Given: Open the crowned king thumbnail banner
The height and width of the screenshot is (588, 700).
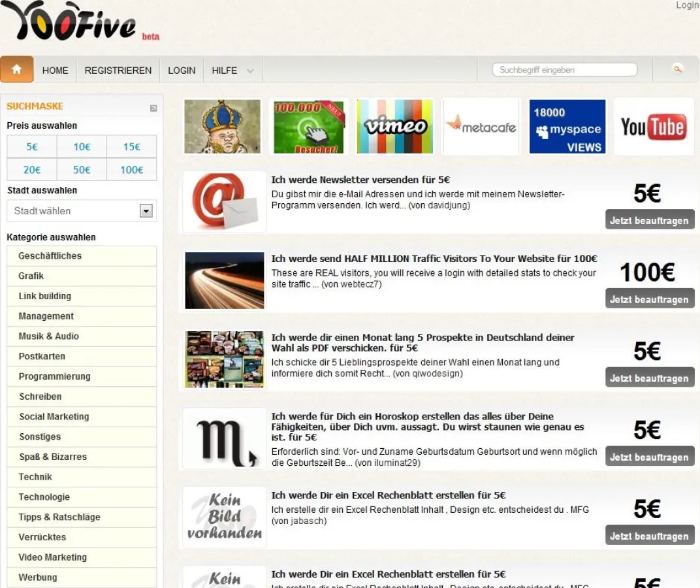Looking at the screenshot, I should pos(223,126).
